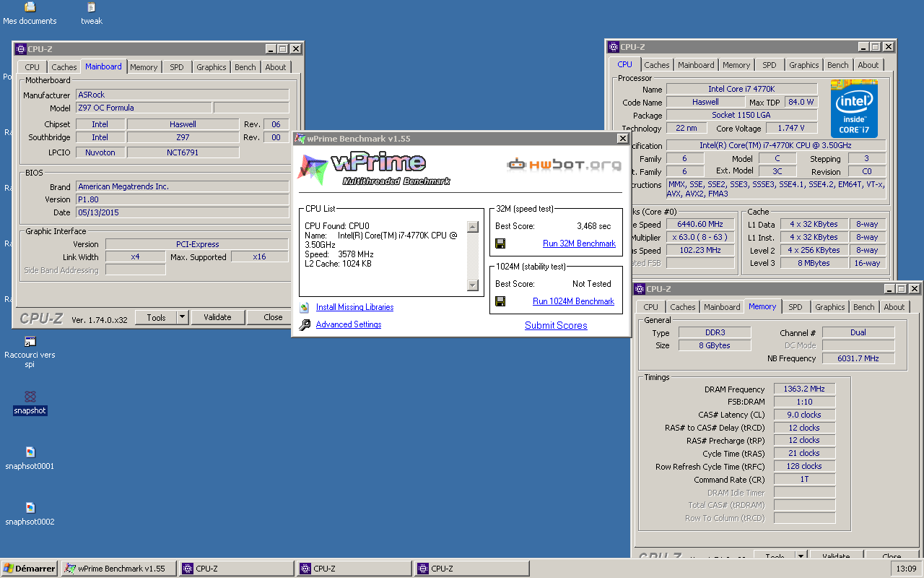Click Install Missing Libraries link

(x=354, y=307)
